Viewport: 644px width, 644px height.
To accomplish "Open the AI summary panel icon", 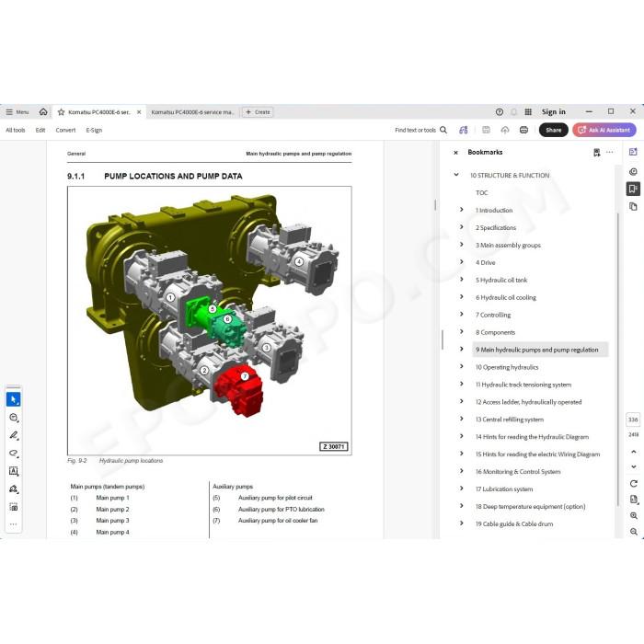I will [x=633, y=152].
